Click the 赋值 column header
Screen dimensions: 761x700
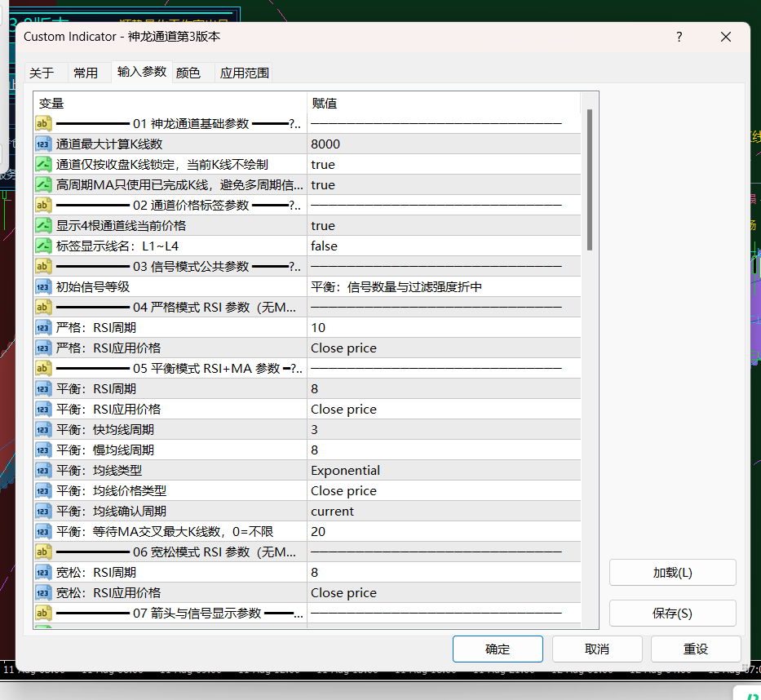[x=444, y=103]
